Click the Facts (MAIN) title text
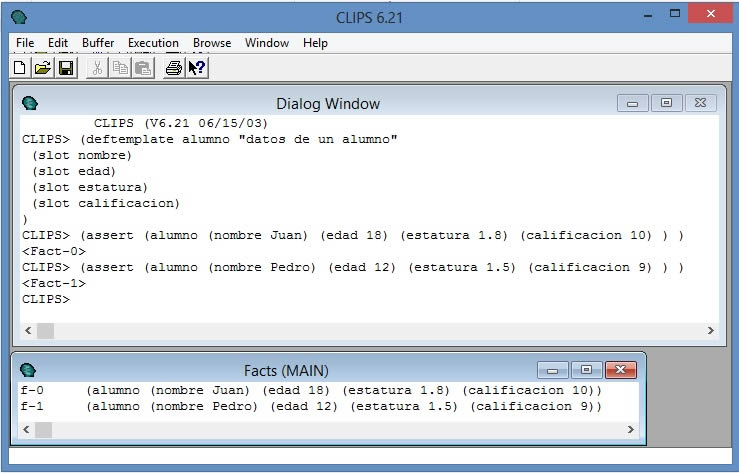The height and width of the screenshot is (473, 739). tap(286, 371)
